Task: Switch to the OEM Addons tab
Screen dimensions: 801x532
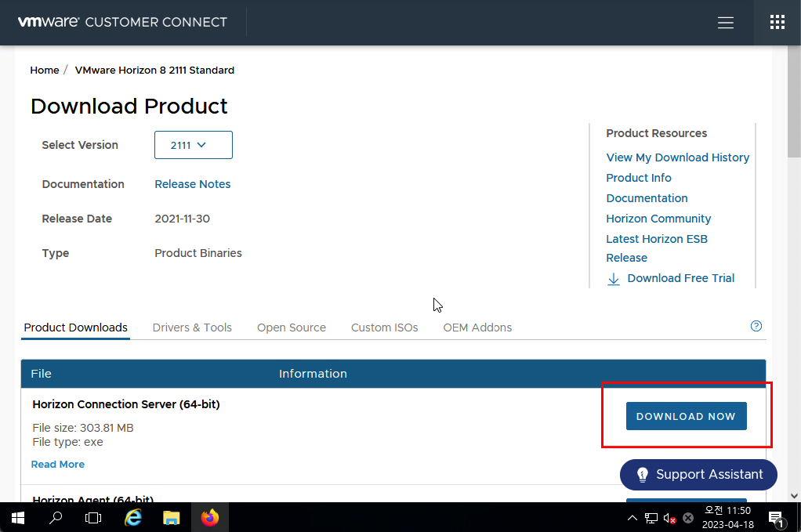Action: pyautogui.click(x=477, y=328)
